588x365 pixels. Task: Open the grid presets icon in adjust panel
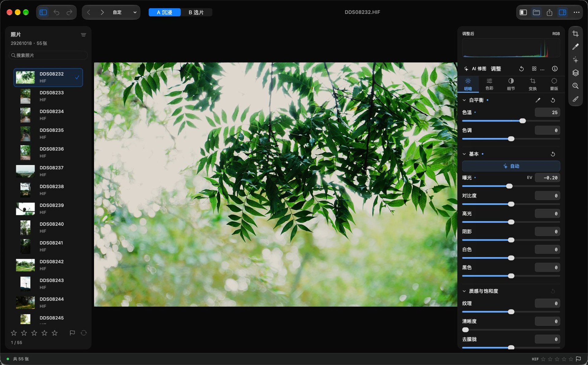[534, 69]
